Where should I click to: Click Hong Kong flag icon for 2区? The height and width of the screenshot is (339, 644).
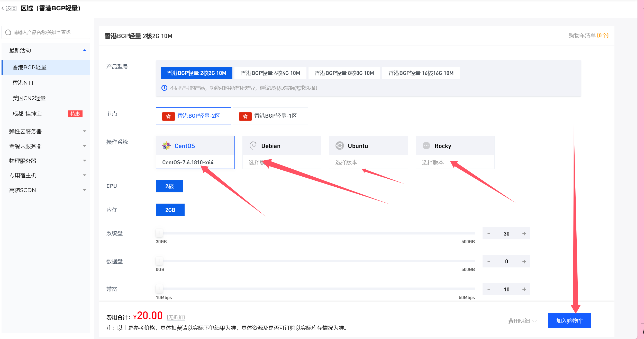pyautogui.click(x=168, y=116)
